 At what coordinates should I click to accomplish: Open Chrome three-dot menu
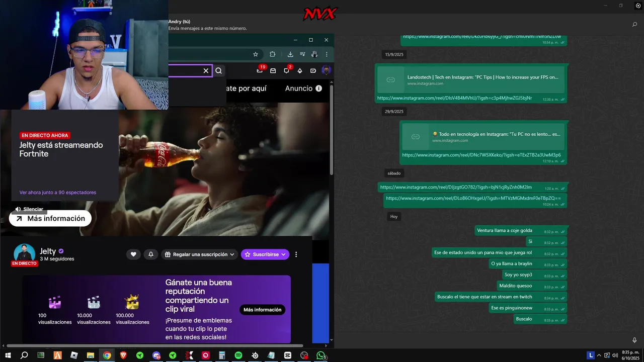[x=327, y=54]
